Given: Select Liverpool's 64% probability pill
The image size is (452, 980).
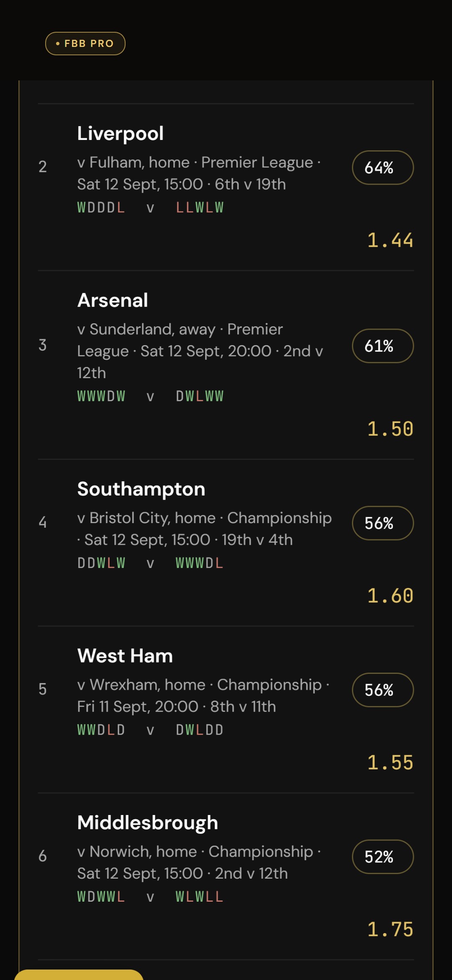Looking at the screenshot, I should 383,168.
